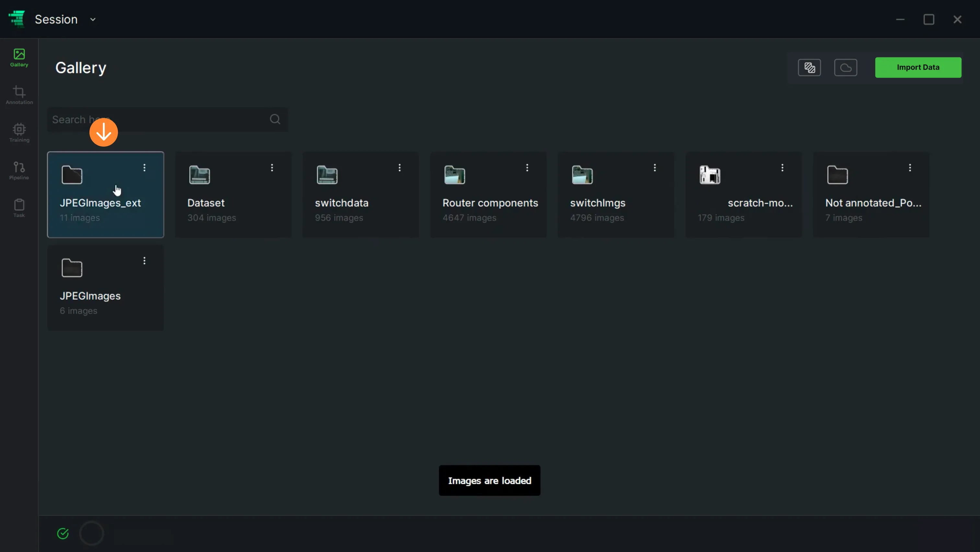Open the Task sidebar icon
The width and height of the screenshot is (980, 552).
click(x=19, y=208)
